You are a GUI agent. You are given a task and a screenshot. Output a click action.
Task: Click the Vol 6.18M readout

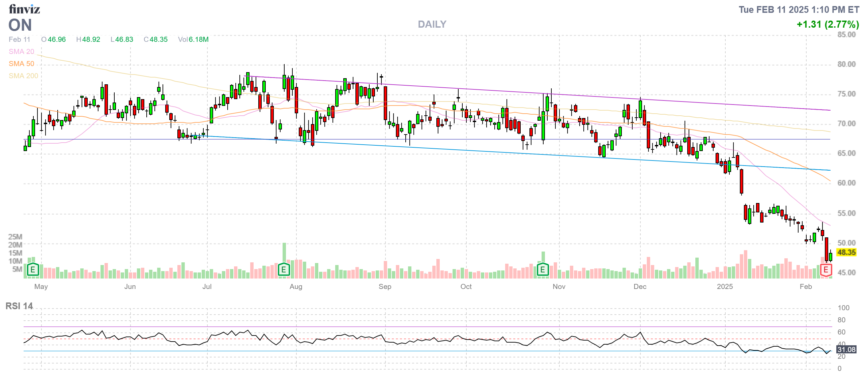193,39
